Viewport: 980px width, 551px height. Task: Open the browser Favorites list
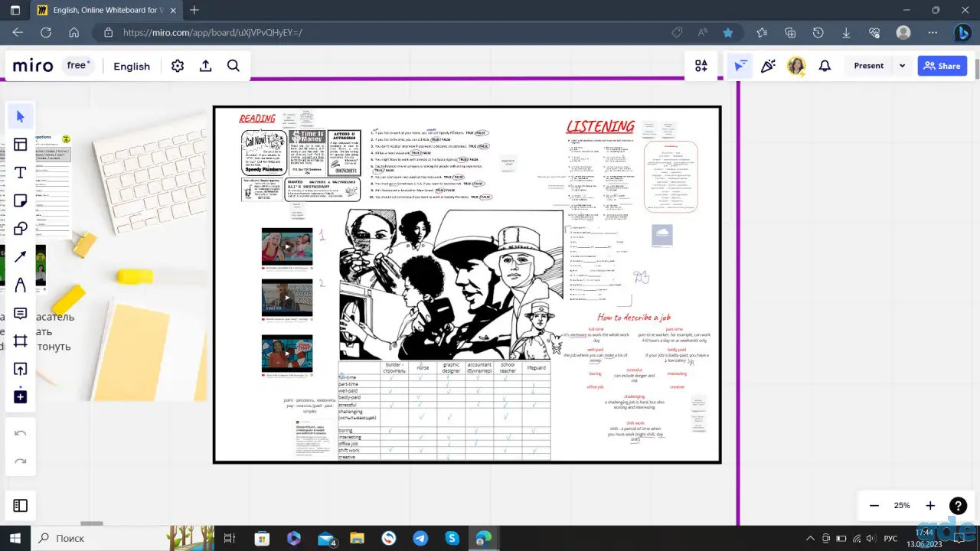pos(762,33)
